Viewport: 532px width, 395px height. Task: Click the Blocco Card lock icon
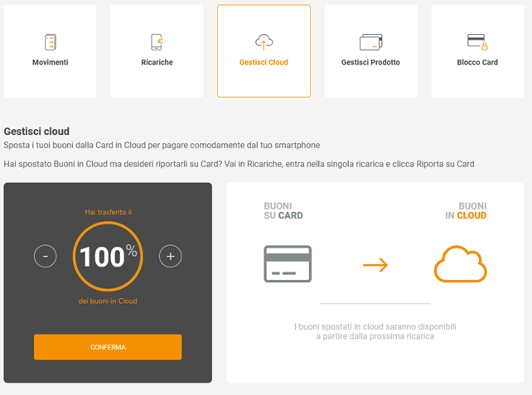coord(477,42)
